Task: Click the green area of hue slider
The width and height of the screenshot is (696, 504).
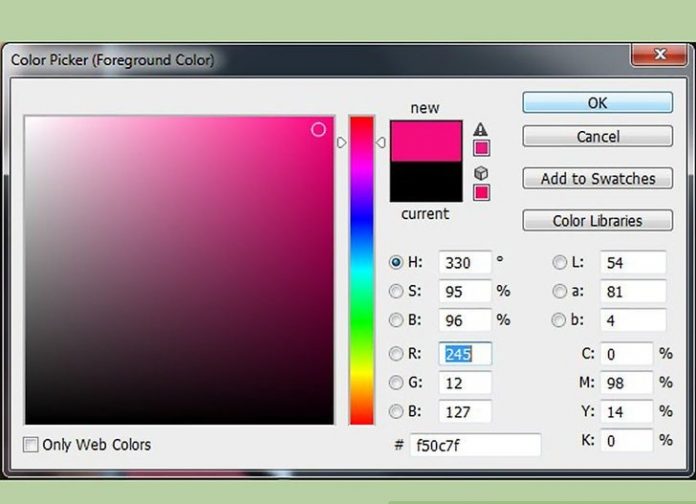Action: 361,322
